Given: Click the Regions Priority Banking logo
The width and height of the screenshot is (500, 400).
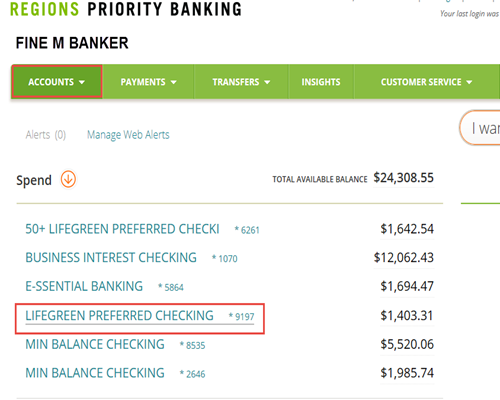Looking at the screenshot, I should (126, 9).
